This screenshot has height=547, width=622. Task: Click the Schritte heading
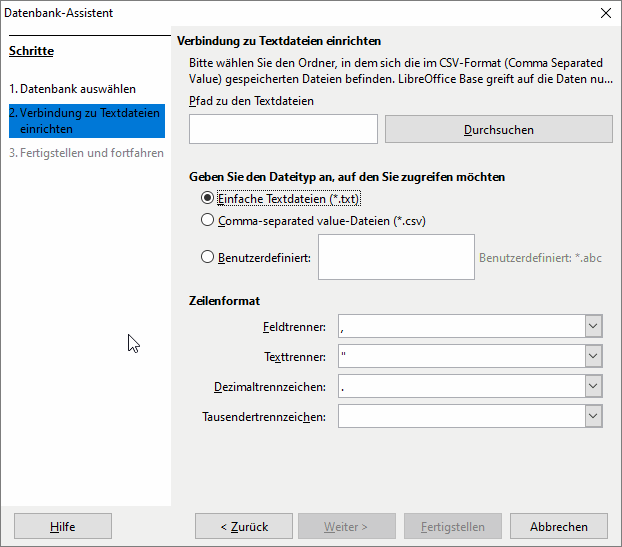[31, 51]
